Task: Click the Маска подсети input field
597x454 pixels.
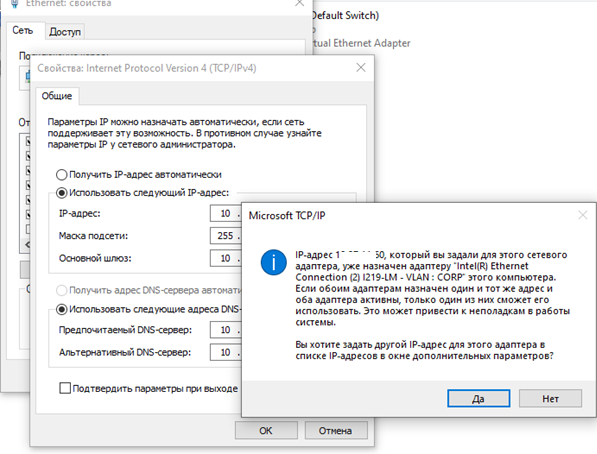Action: pyautogui.click(x=226, y=236)
